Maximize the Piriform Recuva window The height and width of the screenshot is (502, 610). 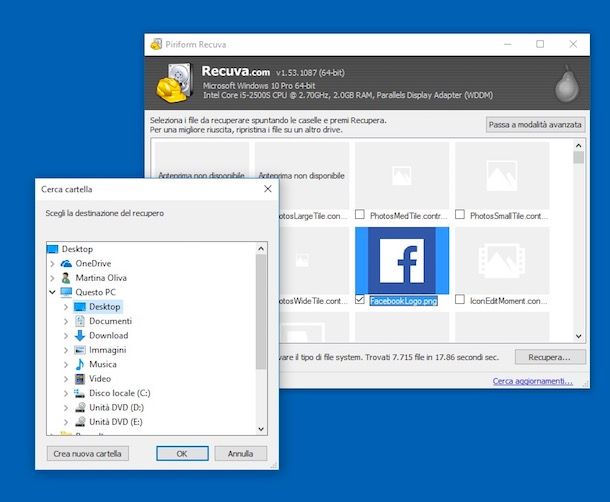[540, 44]
